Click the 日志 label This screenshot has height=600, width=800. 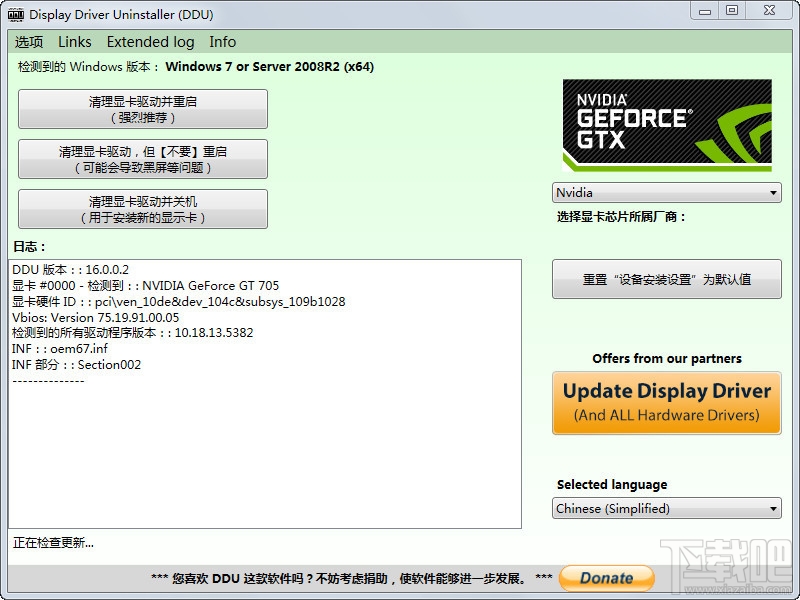[29, 247]
